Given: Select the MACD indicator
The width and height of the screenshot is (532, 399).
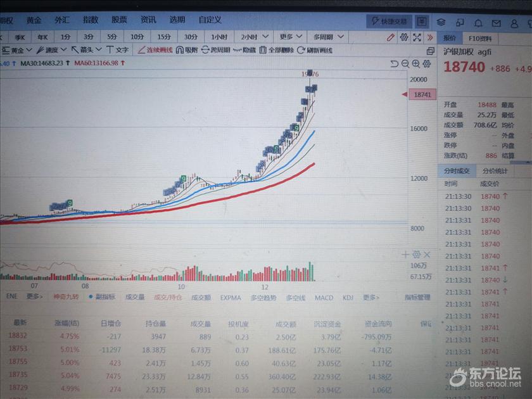Looking at the screenshot, I should pyautogui.click(x=324, y=298).
